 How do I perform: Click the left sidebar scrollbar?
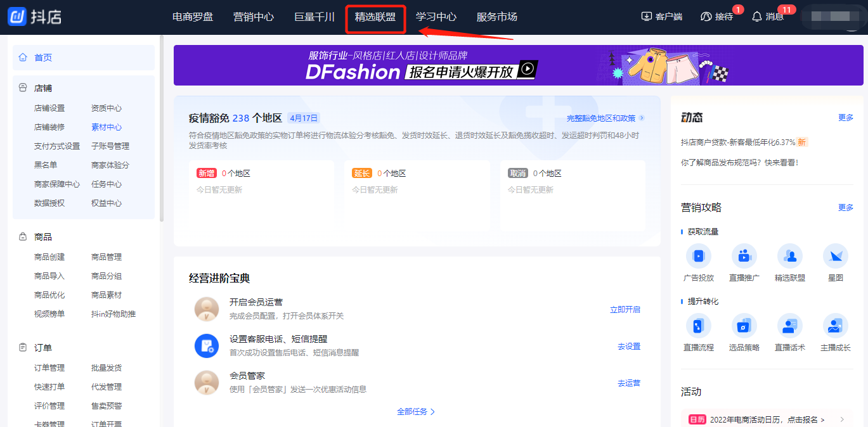[x=162, y=127]
